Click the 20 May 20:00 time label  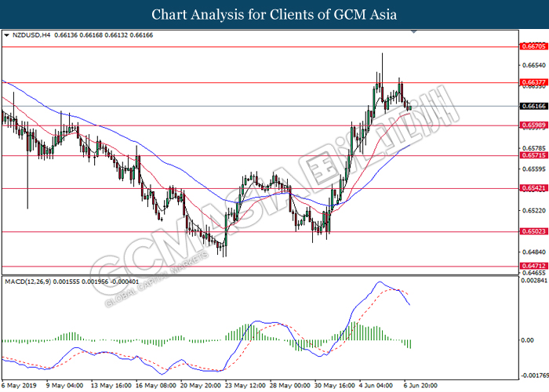point(201,386)
